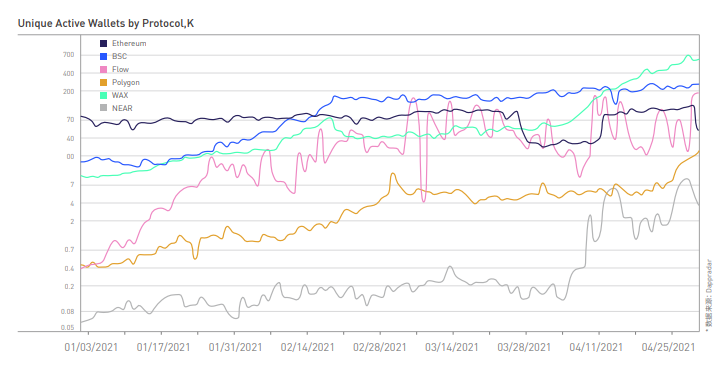Click the 04/11/2021 date axis label
723x372 pixels.
pos(596,347)
